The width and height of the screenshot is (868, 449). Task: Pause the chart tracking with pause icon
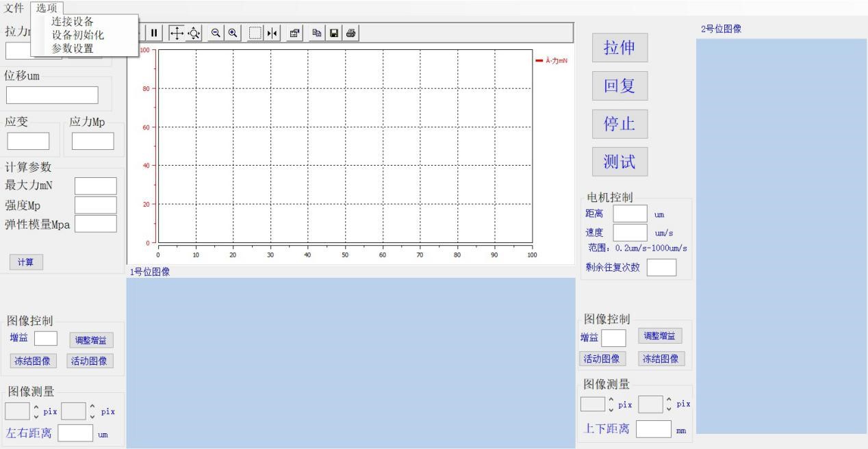[x=154, y=32]
